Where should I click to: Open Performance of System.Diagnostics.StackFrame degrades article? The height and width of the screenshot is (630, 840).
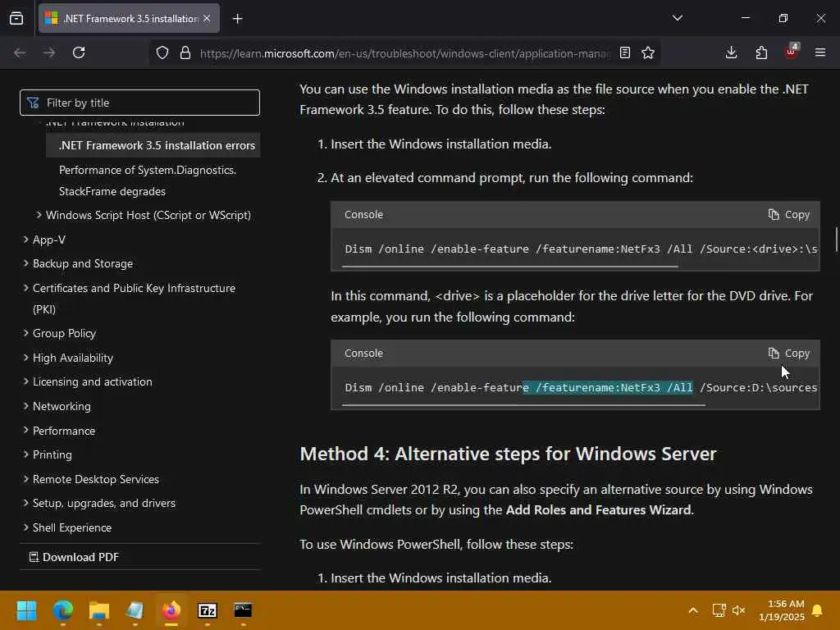(148, 180)
